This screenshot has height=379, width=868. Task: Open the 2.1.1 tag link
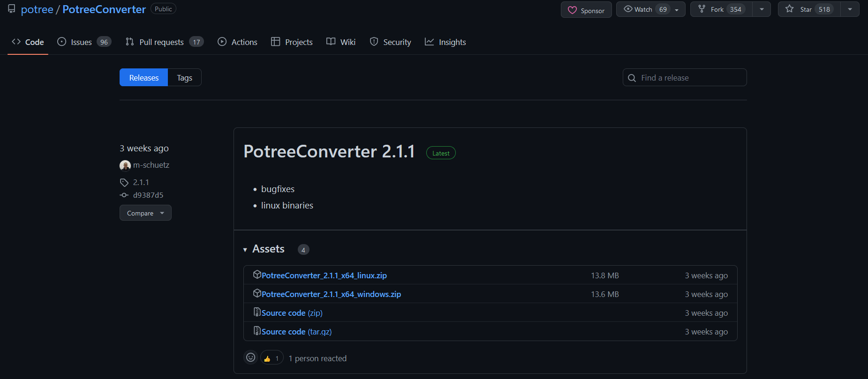141,182
